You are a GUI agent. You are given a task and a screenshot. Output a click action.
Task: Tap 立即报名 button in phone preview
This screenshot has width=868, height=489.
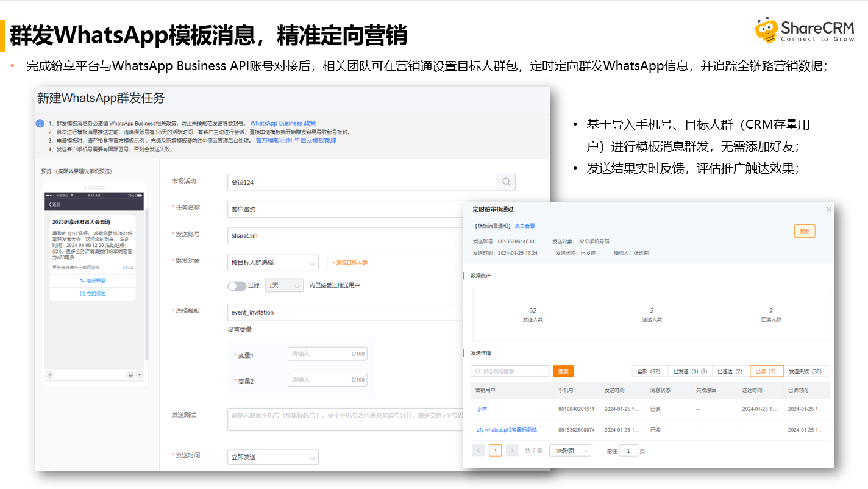pyautogui.click(x=93, y=294)
